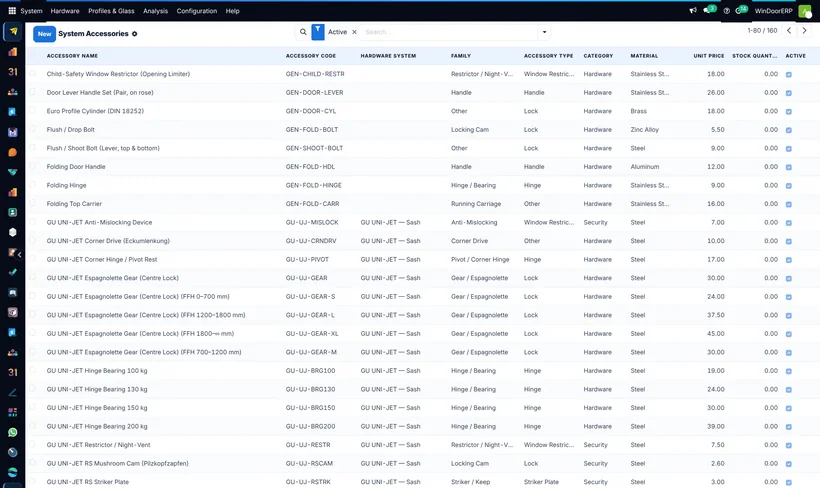
Task: Click code cell GU-UJ-BRG150
Action: point(311,408)
